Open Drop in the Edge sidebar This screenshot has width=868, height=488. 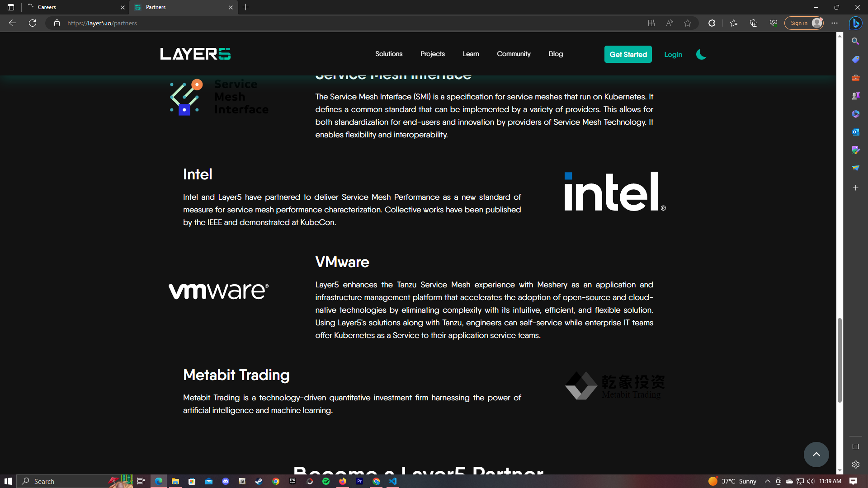(855, 168)
